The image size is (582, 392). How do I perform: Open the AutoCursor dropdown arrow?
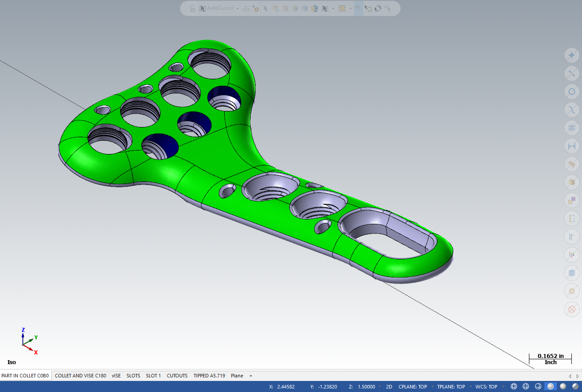click(x=237, y=8)
